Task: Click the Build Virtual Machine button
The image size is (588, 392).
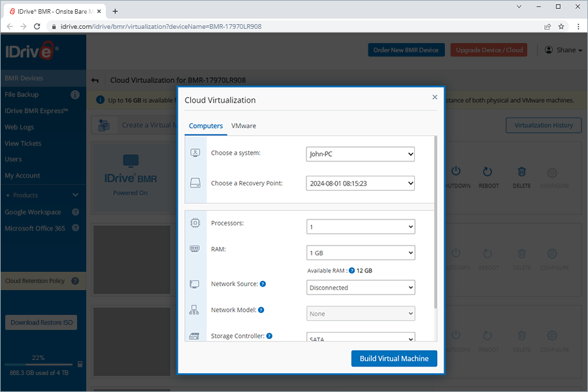Action: 394,359
